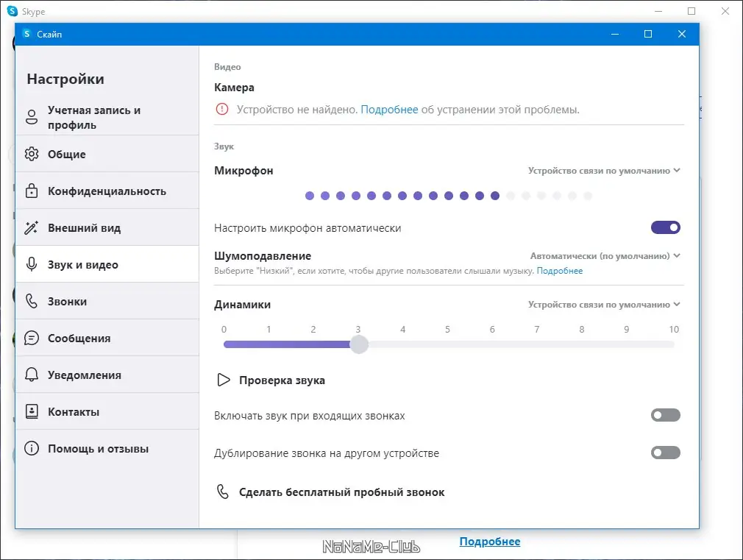Click the person icon beside Учетная запись и профиль
The width and height of the screenshot is (743, 560).
tap(32, 117)
